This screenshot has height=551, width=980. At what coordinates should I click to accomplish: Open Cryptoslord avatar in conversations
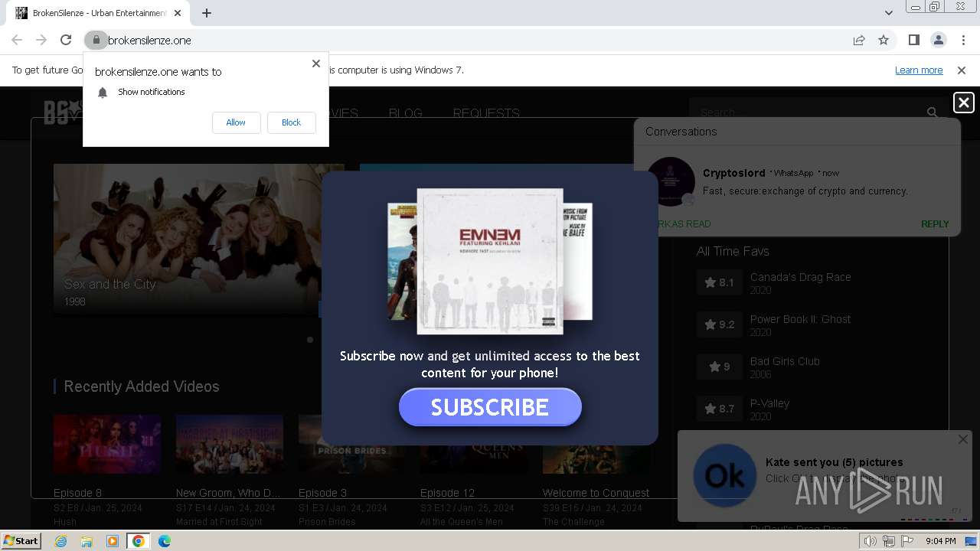[671, 181]
